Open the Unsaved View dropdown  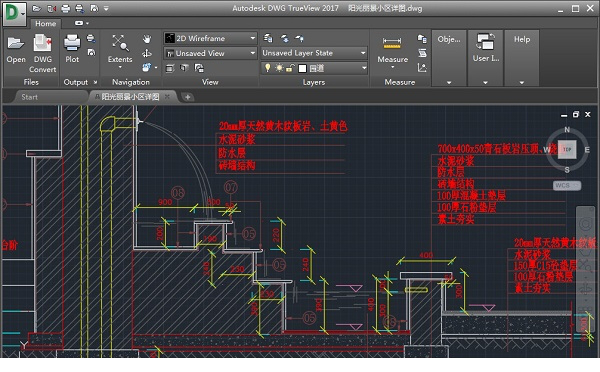coord(210,53)
